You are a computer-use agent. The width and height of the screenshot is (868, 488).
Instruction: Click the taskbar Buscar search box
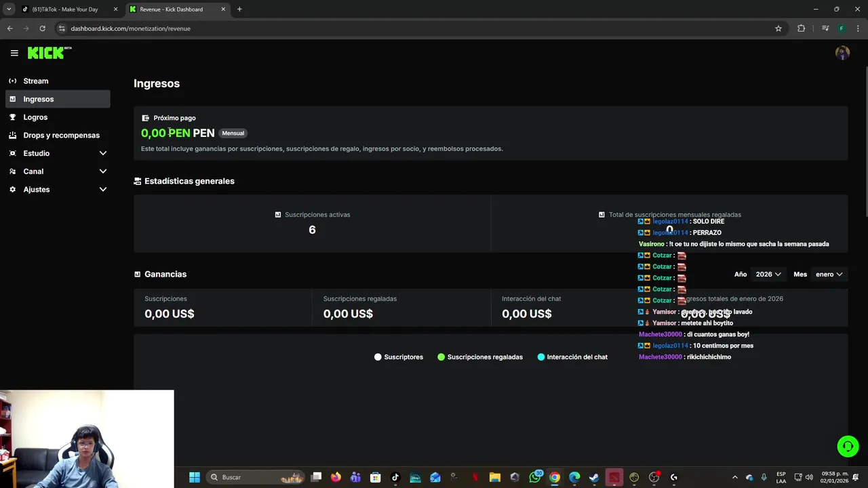[x=255, y=477]
